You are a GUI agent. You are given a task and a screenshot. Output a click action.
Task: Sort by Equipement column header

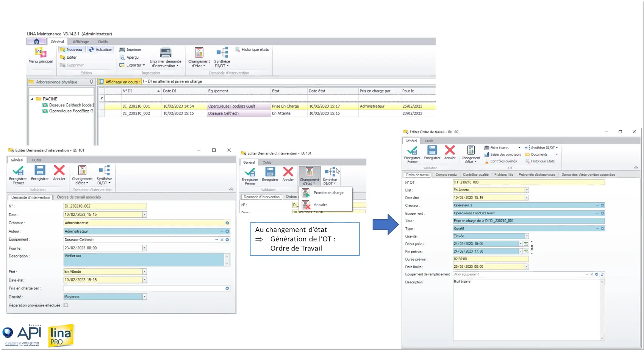click(238, 91)
